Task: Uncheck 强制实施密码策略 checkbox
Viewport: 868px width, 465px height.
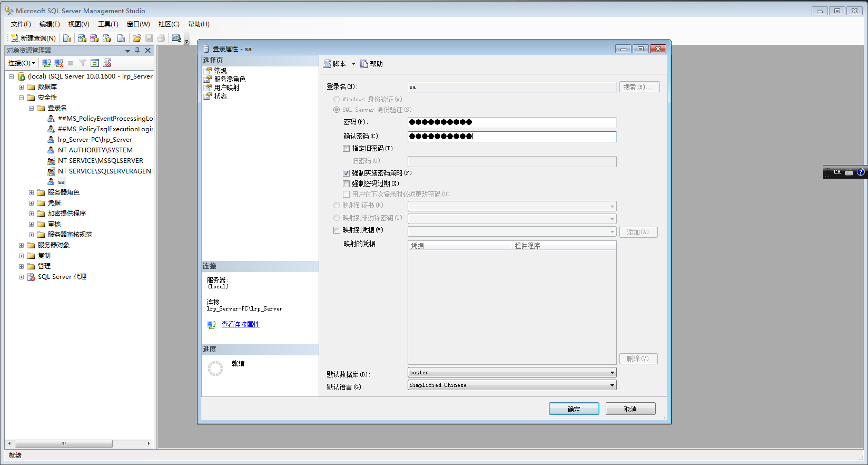Action: point(347,173)
